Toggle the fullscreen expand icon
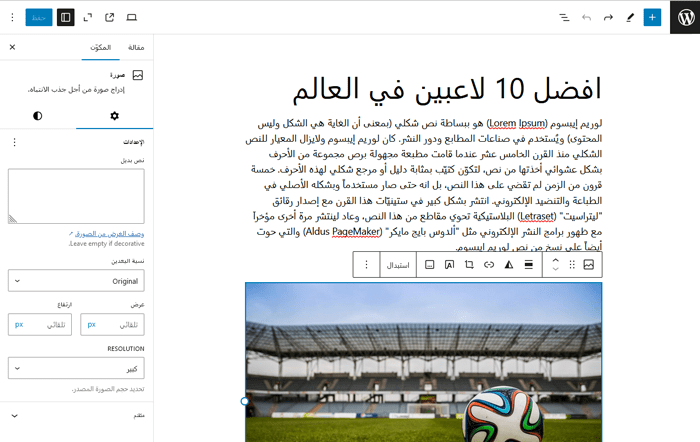This screenshot has height=442, width=700. (88, 17)
